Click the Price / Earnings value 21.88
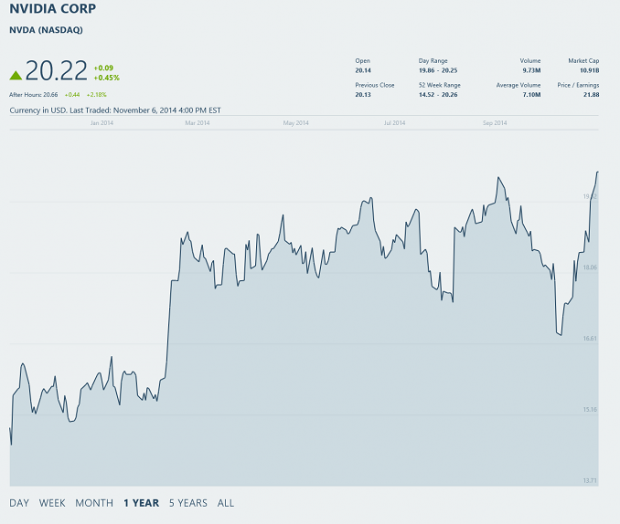Image resolution: width=620 pixels, height=524 pixels. tap(591, 95)
